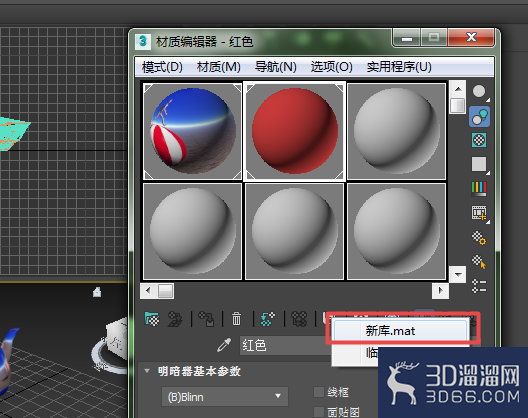Select the top-right gray sample slot
Viewport: 528px width, 418px height.
tap(396, 131)
